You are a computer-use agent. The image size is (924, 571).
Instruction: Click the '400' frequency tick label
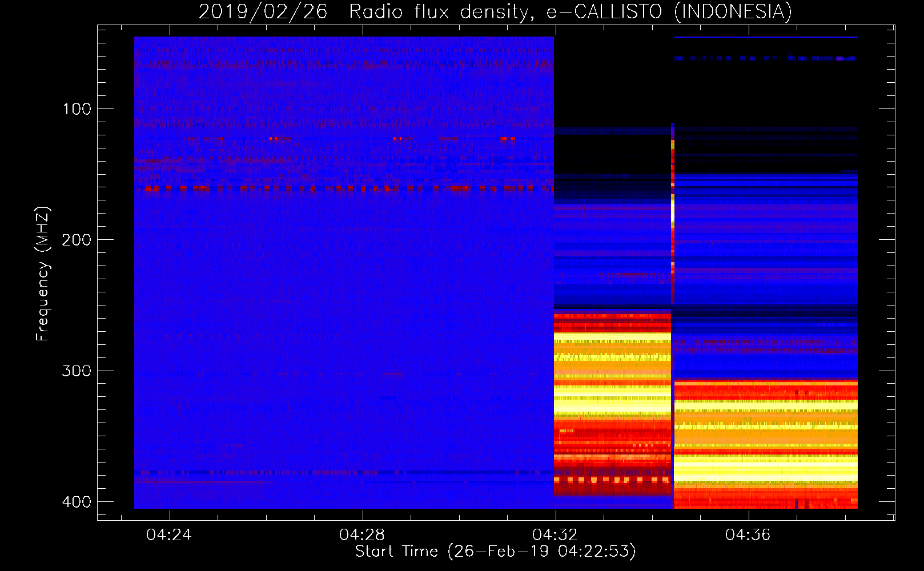click(77, 502)
